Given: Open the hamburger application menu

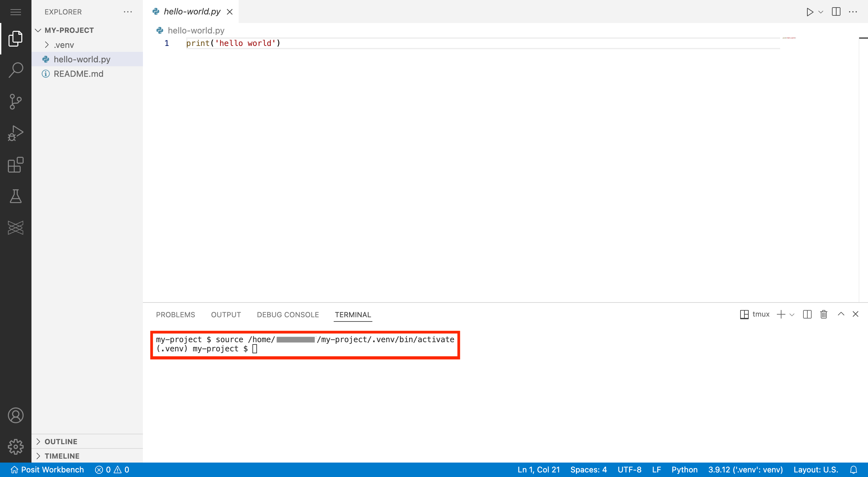Looking at the screenshot, I should [x=15, y=12].
